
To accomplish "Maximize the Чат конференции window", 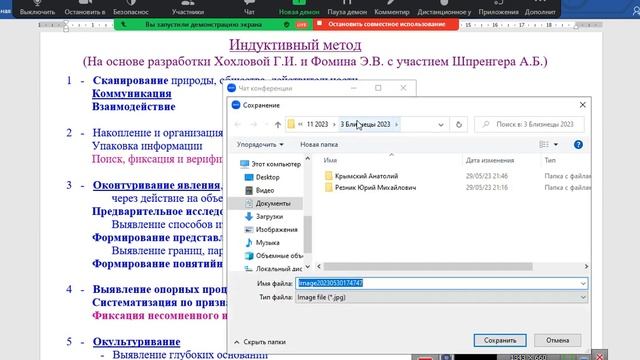I will pyautogui.click(x=378, y=88).
